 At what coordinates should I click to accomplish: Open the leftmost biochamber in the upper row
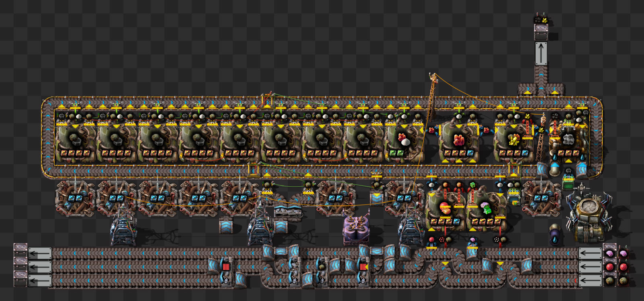[x=75, y=141]
